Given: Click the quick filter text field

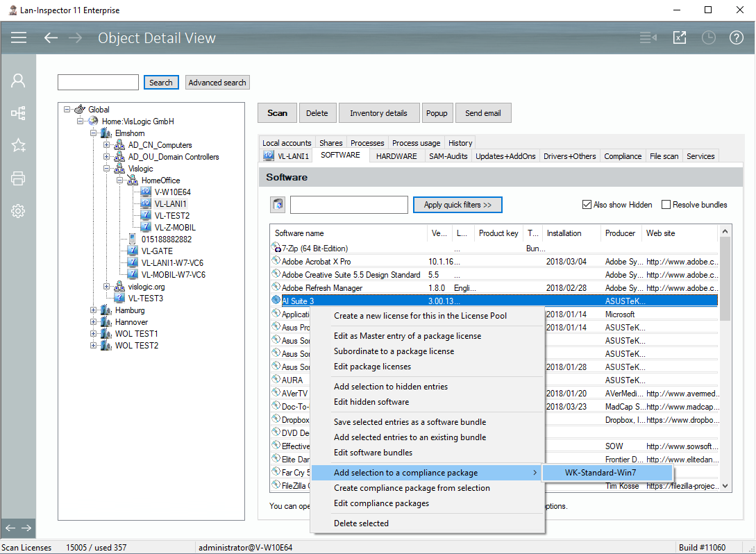Looking at the screenshot, I should (348, 205).
